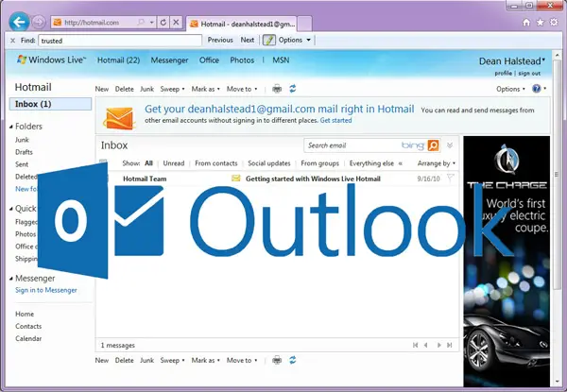The height and width of the screenshot is (392, 567).
Task: Filter by Everything else
Action: coord(371,163)
